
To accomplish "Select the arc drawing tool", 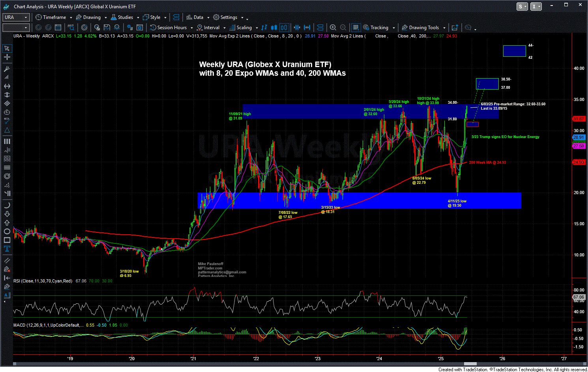I will click(7, 205).
